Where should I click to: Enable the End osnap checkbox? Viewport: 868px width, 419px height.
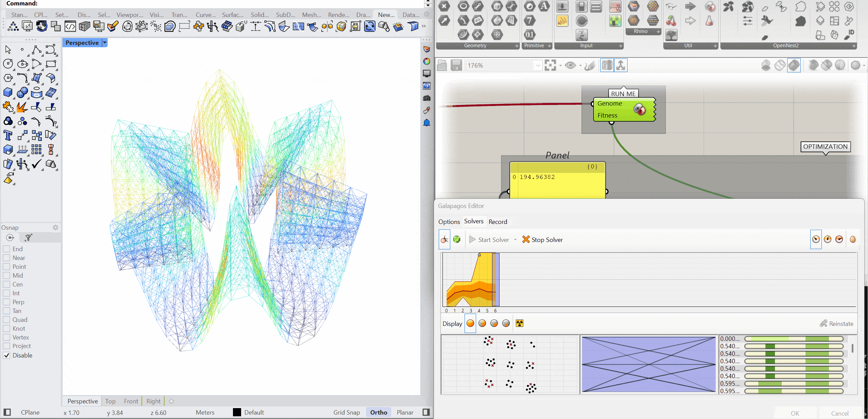click(6, 249)
